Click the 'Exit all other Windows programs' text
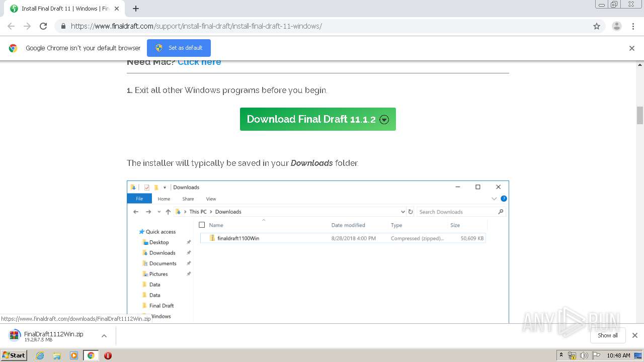The height and width of the screenshot is (362, 644). (231, 90)
